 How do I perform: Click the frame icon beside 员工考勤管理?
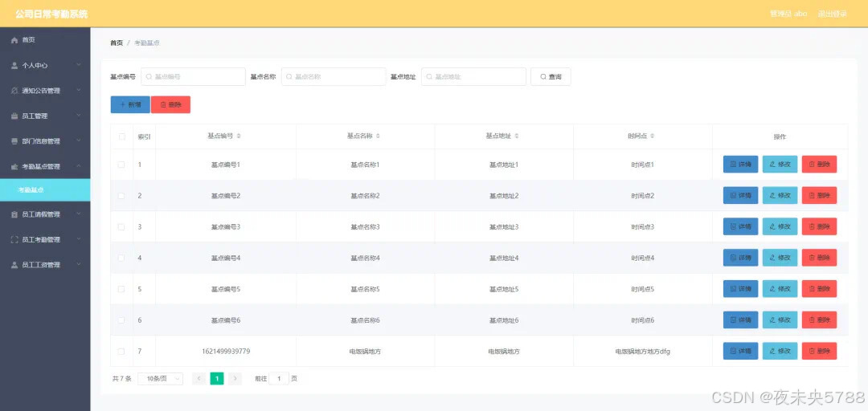tap(14, 239)
